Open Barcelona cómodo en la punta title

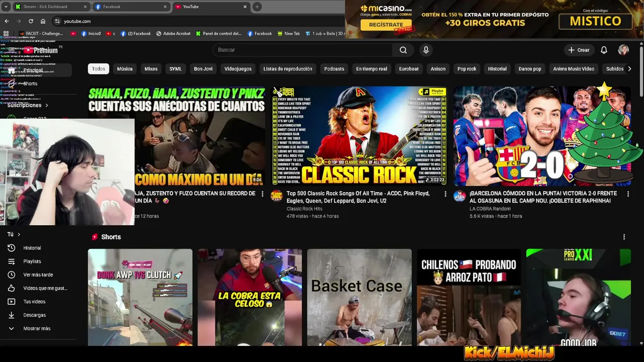pos(543,197)
